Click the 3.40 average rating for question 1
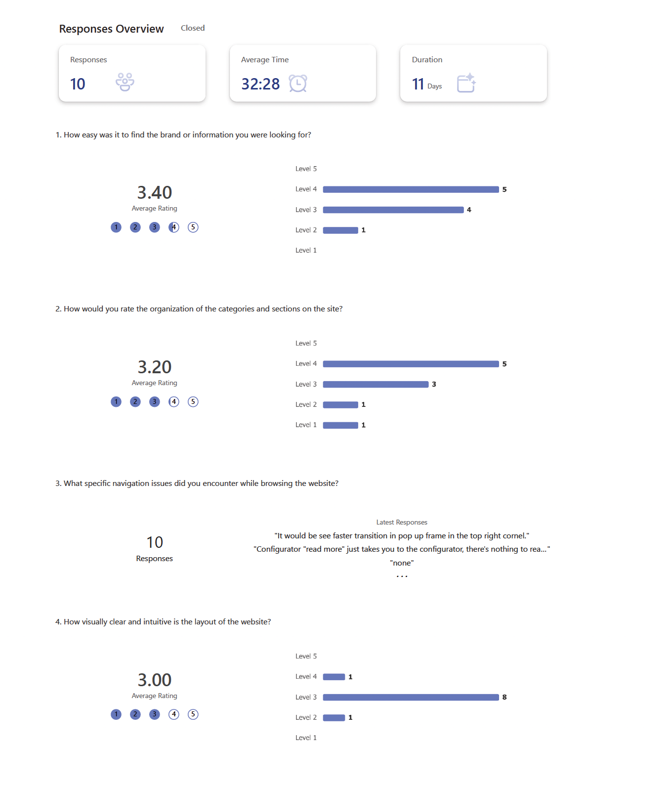672x792 pixels. 155,193
